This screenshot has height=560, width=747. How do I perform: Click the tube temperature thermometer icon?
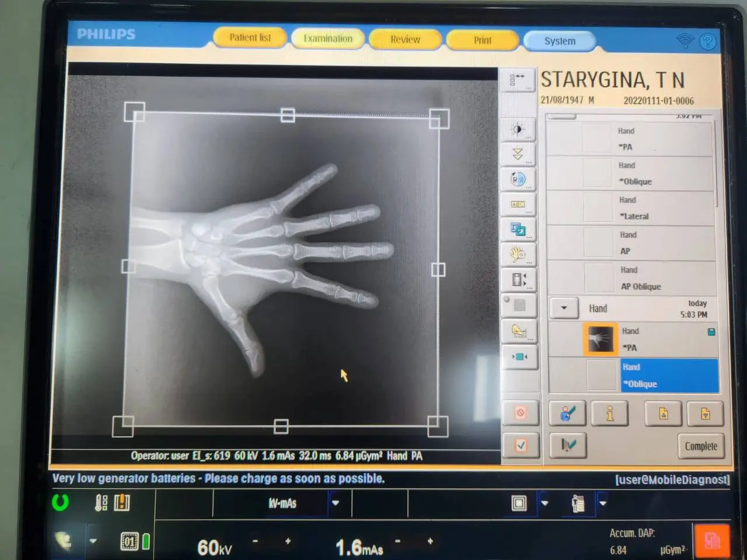click(x=101, y=502)
